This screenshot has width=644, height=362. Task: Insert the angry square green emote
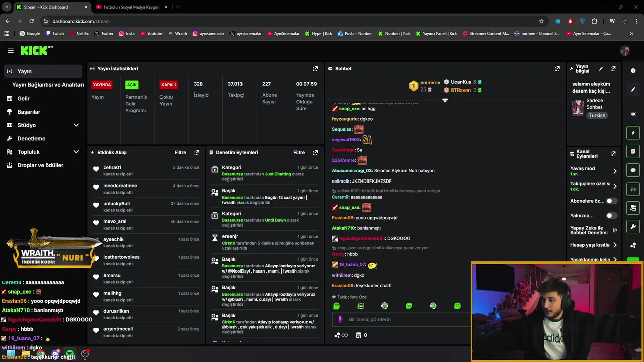[361, 306]
